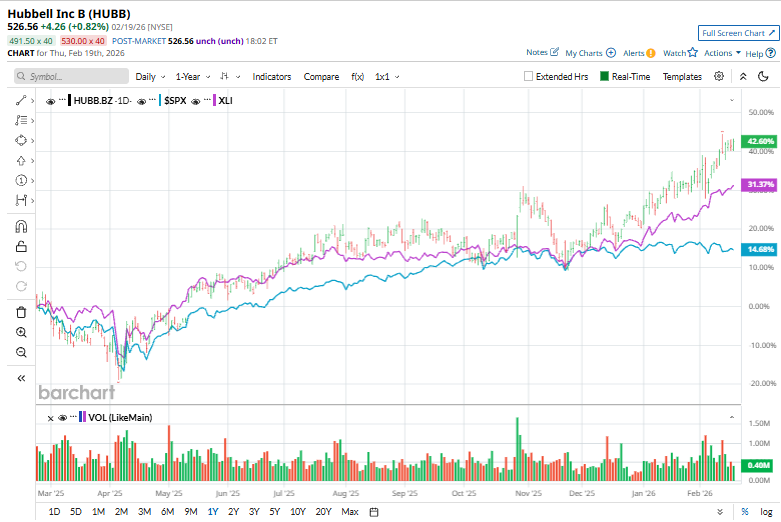
Task: Click the purple XLI color swatch
Action: tap(214, 101)
